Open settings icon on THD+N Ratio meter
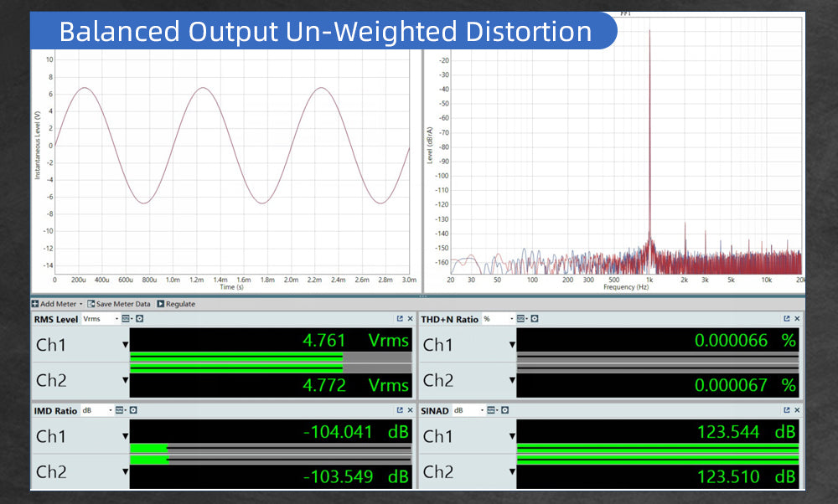 tap(535, 319)
